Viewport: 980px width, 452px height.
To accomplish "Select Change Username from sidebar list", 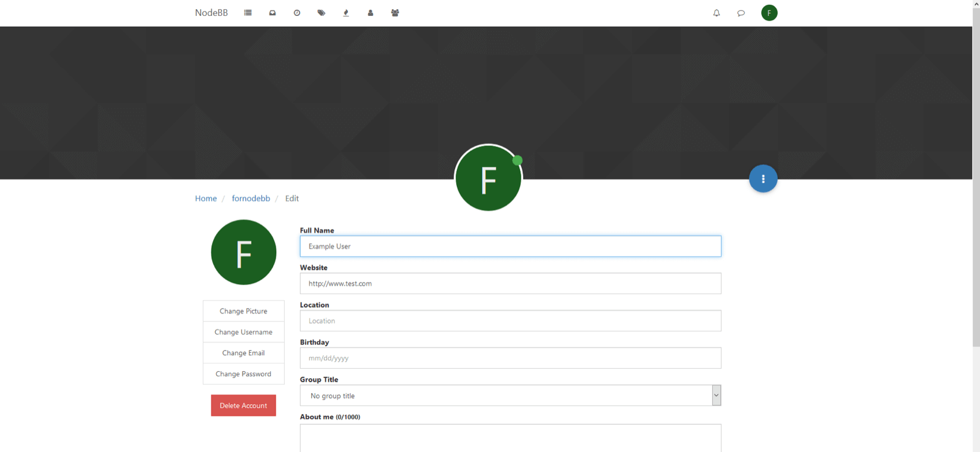I will 244,332.
